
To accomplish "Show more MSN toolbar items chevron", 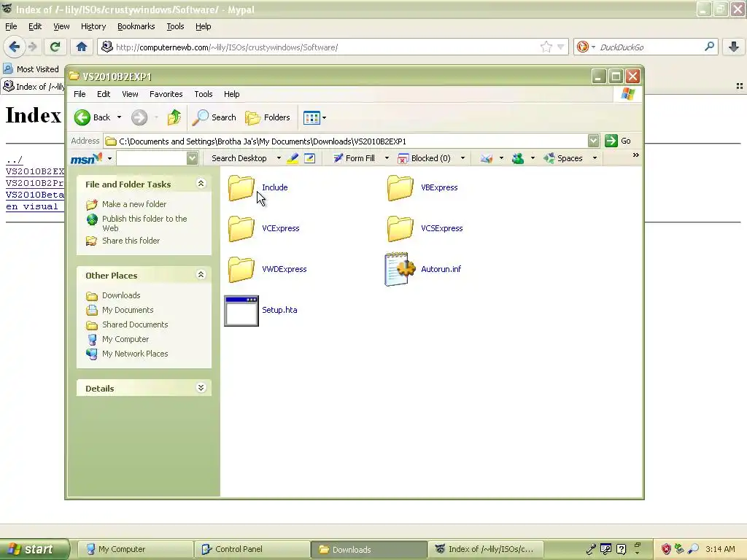I will (x=635, y=155).
